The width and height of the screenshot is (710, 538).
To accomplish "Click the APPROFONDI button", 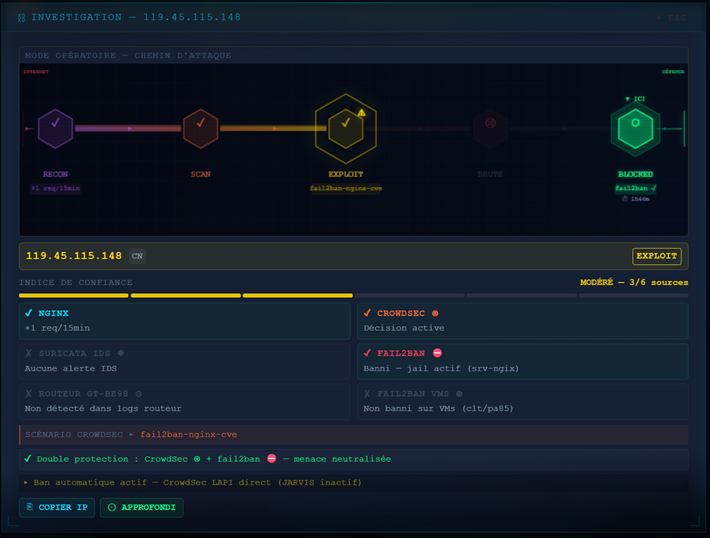I will pyautogui.click(x=142, y=507).
